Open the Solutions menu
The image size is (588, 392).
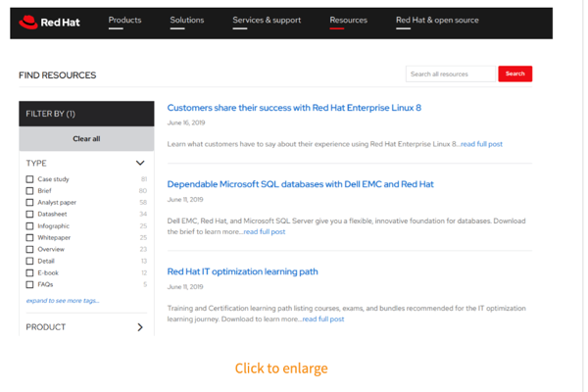[x=187, y=21]
